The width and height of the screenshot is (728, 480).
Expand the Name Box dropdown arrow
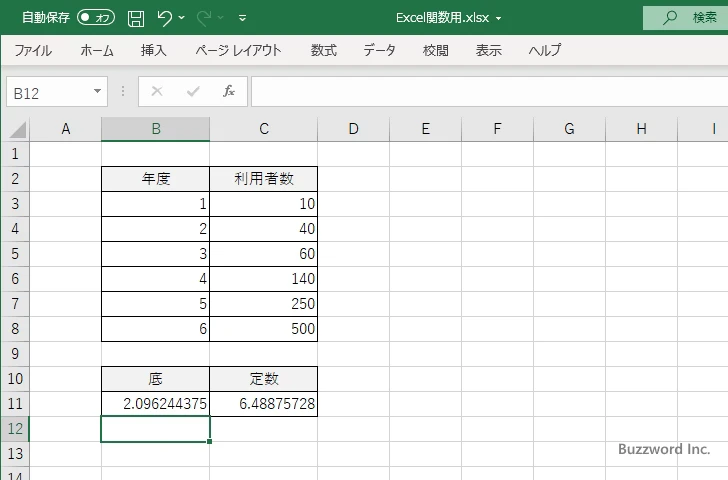(98, 91)
